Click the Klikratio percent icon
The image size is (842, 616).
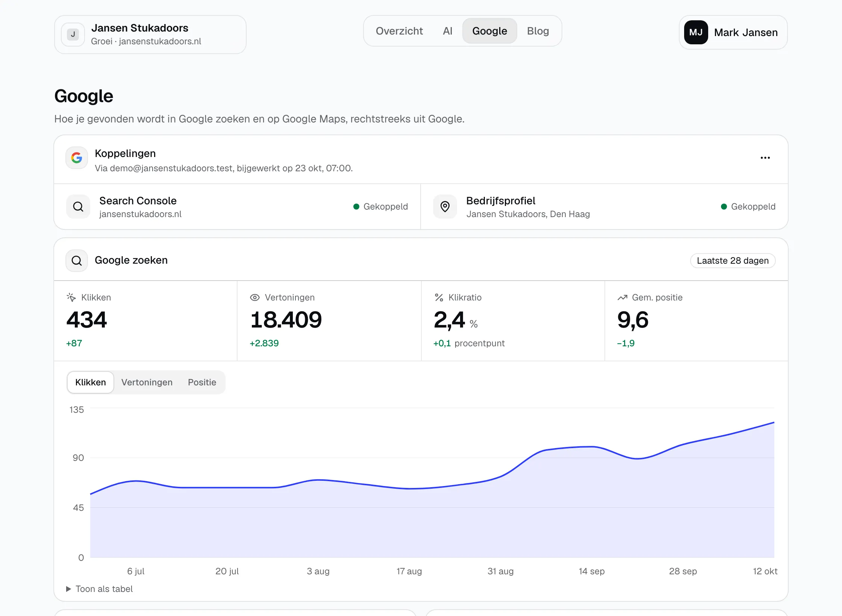pyautogui.click(x=439, y=297)
